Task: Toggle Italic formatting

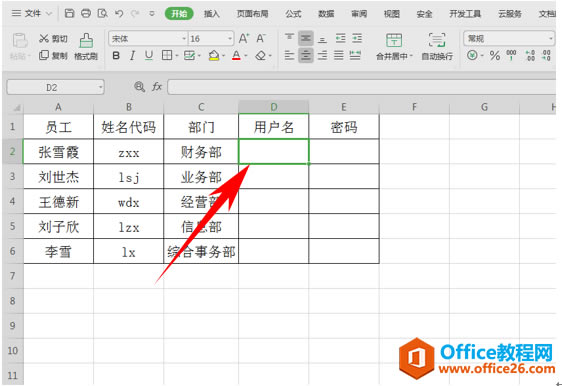Action: pyautogui.click(x=133, y=56)
